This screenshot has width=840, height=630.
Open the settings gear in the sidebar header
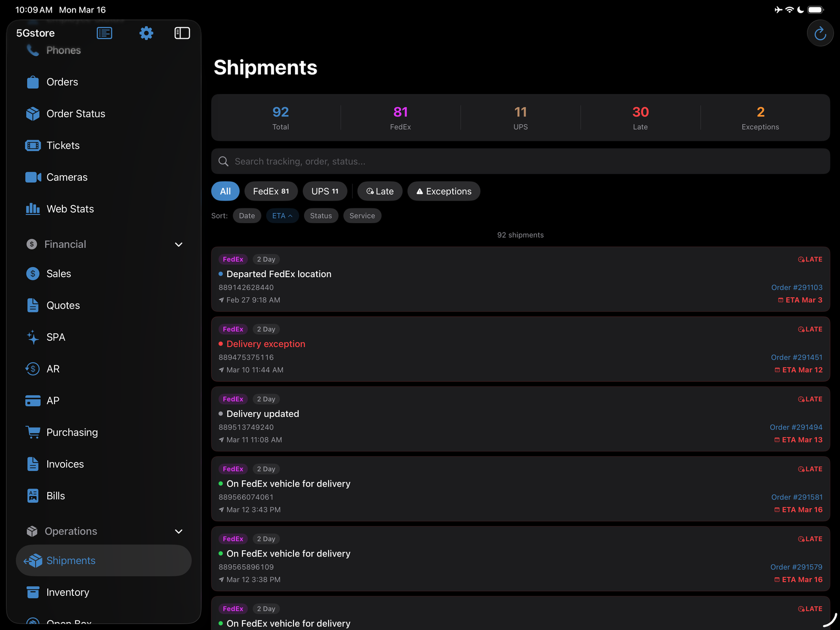[146, 33]
